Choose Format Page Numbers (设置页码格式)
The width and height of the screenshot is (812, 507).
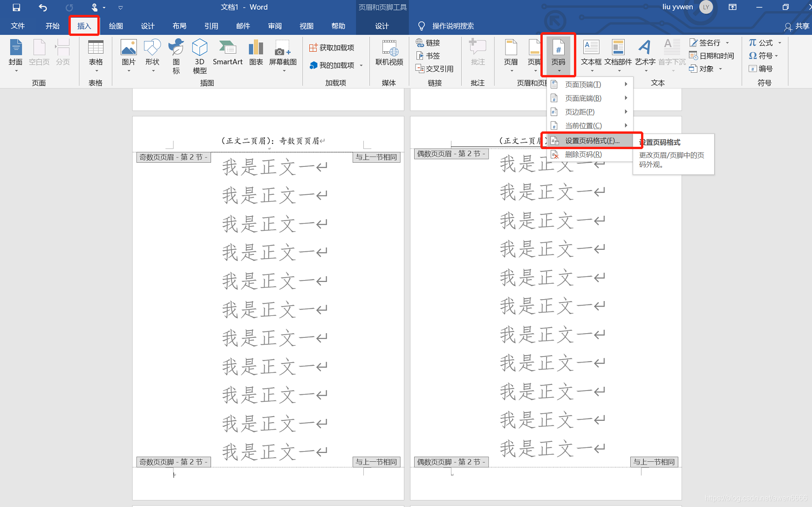point(589,141)
